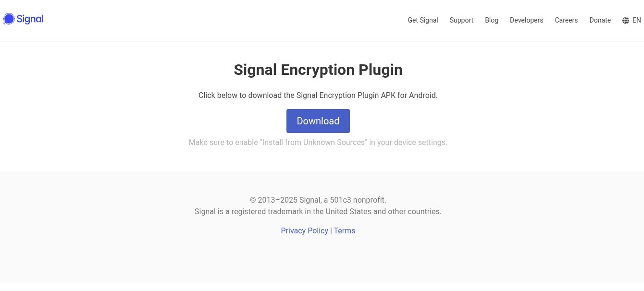Click the Unknown Sources instruction text
Viewport: 644px width, 291px height.
[318, 142]
